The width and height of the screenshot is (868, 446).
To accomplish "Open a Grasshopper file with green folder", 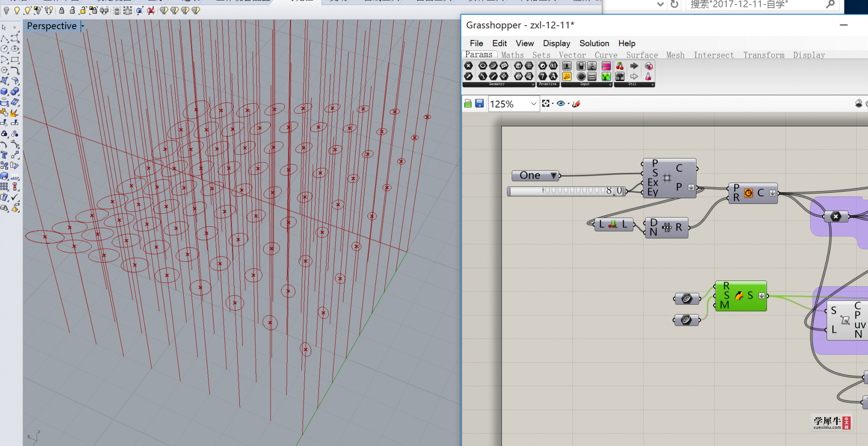I will 468,104.
